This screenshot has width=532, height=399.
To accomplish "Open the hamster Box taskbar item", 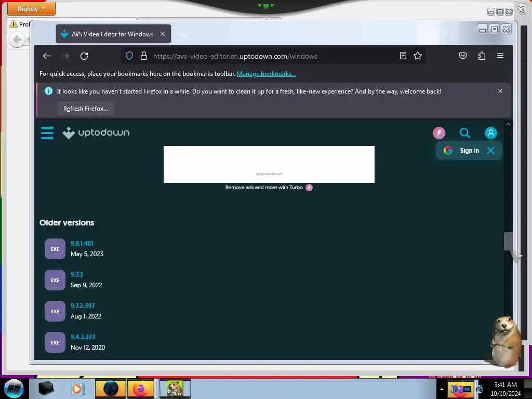I will tap(175, 389).
